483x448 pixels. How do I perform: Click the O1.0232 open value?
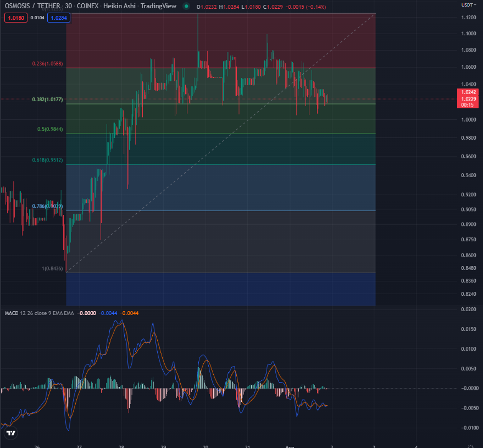(x=207, y=7)
